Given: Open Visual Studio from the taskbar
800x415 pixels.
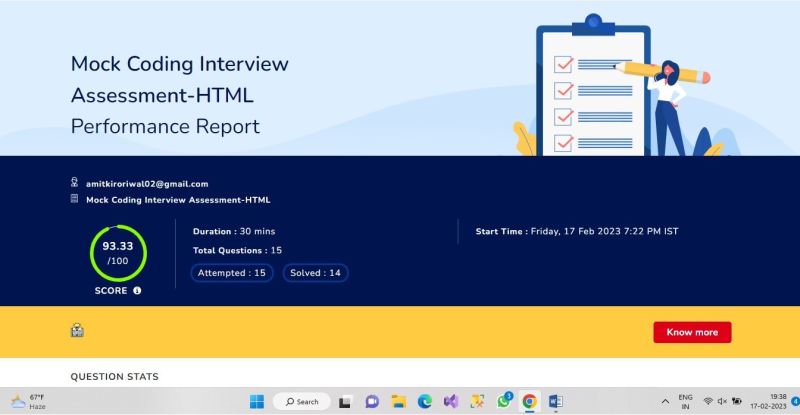Looking at the screenshot, I should pos(451,402).
